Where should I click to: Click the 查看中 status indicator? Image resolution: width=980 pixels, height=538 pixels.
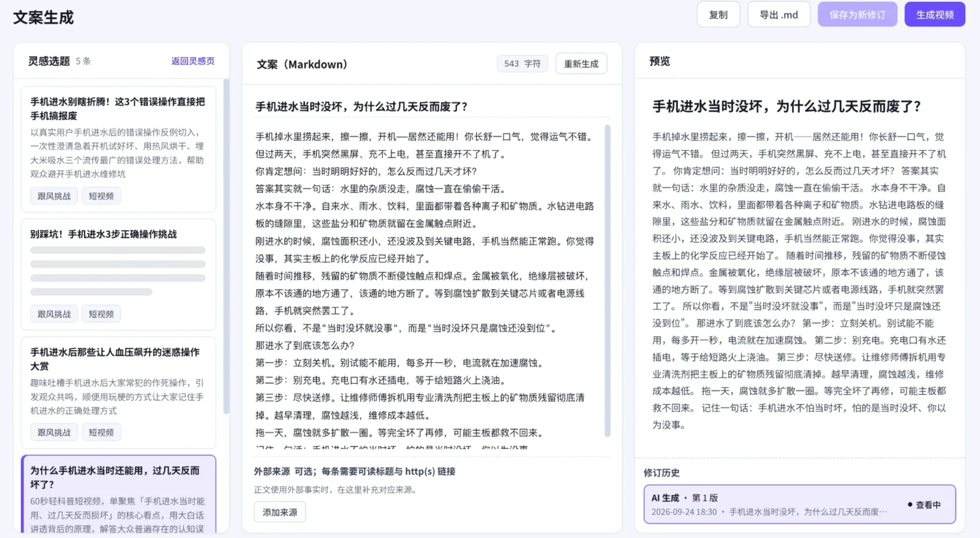(x=924, y=505)
